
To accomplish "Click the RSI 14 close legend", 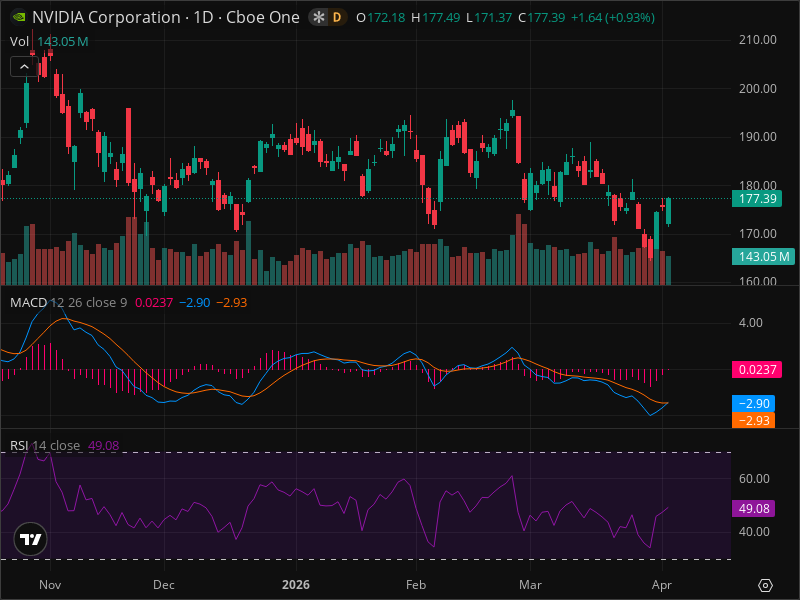I will click(x=45, y=445).
